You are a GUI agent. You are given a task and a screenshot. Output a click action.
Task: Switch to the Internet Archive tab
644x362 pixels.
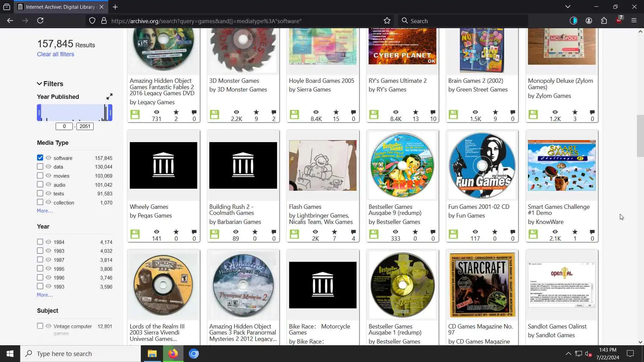60,7
